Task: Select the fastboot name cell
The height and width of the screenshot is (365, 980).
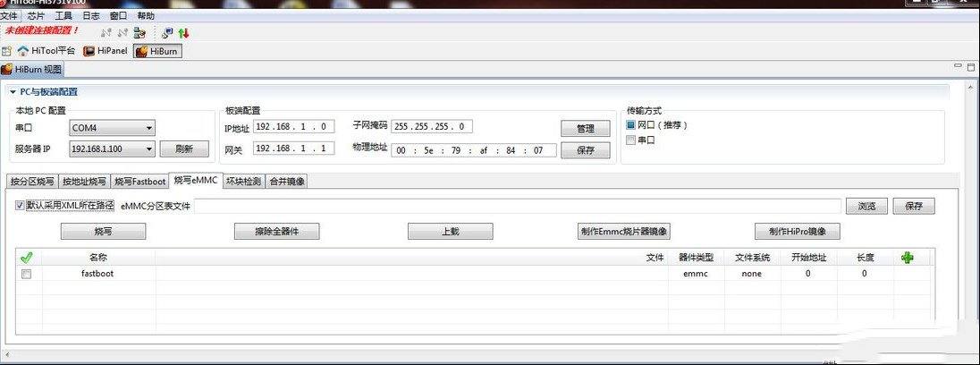Action: click(97, 274)
